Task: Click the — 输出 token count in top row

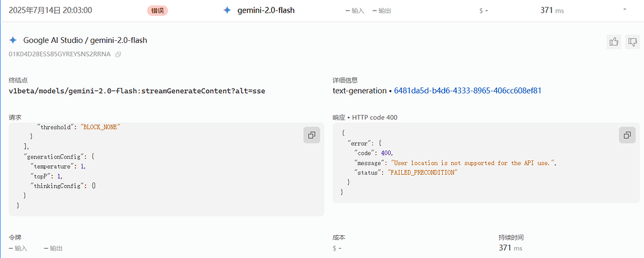Action: point(382,11)
